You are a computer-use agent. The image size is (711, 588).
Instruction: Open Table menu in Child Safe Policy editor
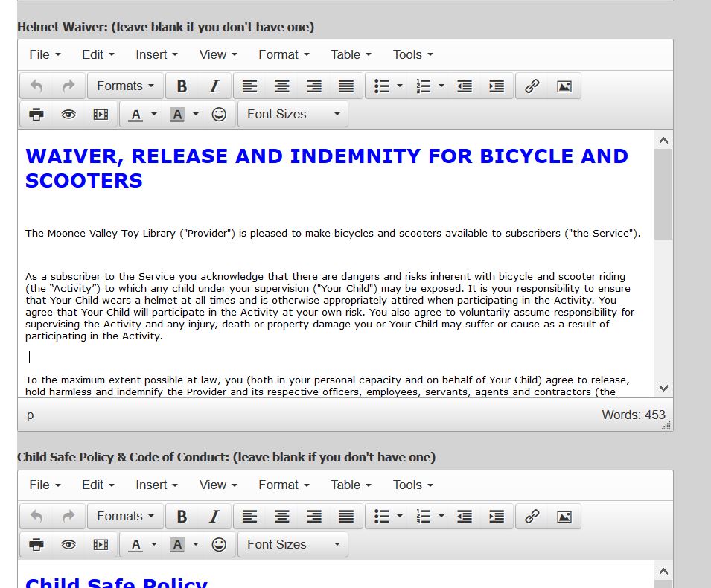pos(351,485)
